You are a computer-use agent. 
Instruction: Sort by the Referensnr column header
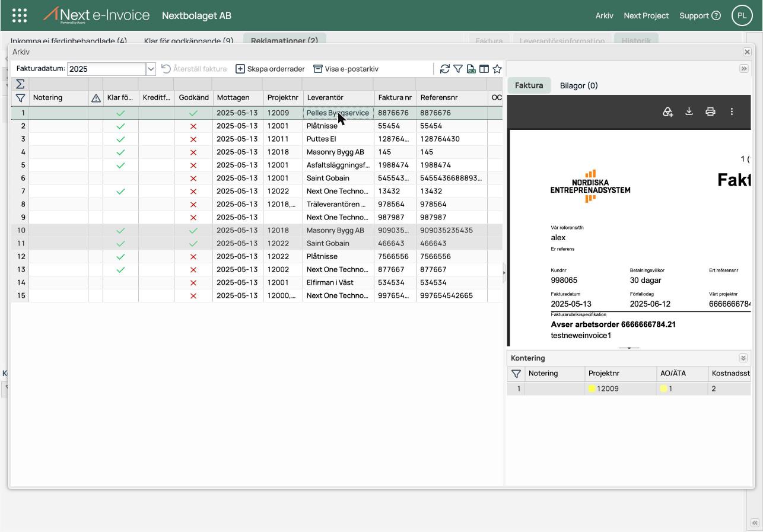(x=452, y=98)
